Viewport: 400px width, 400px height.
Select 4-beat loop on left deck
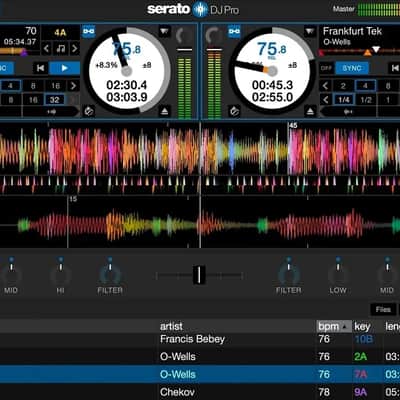(x=10, y=86)
